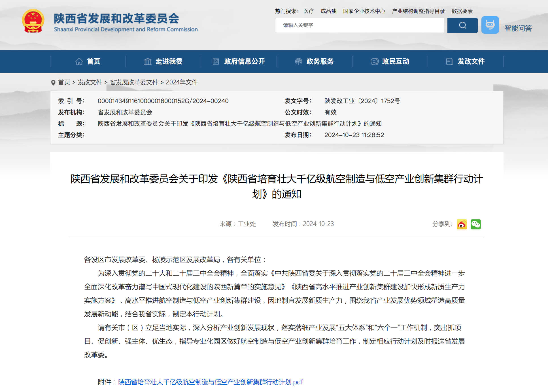Click the 医疗 hot search link
Viewport: 548px width, 392px height.
click(x=308, y=11)
